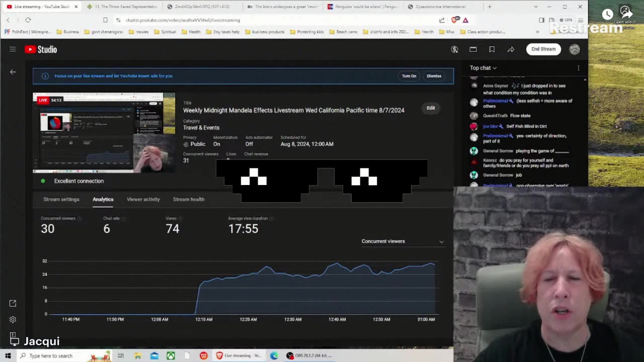
Task: Close the Live streaming YouTube Studio tab
Action: click(76, 7)
